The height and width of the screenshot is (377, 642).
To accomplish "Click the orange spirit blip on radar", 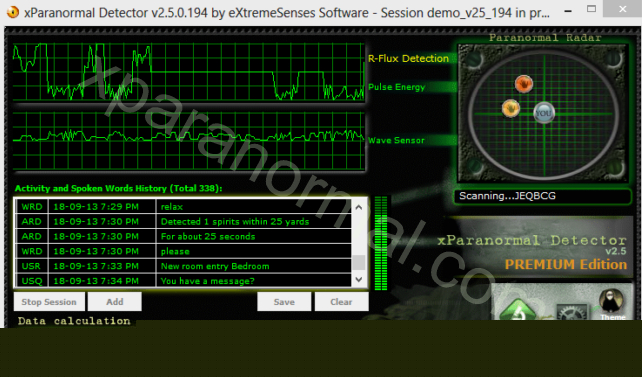I will click(524, 84).
